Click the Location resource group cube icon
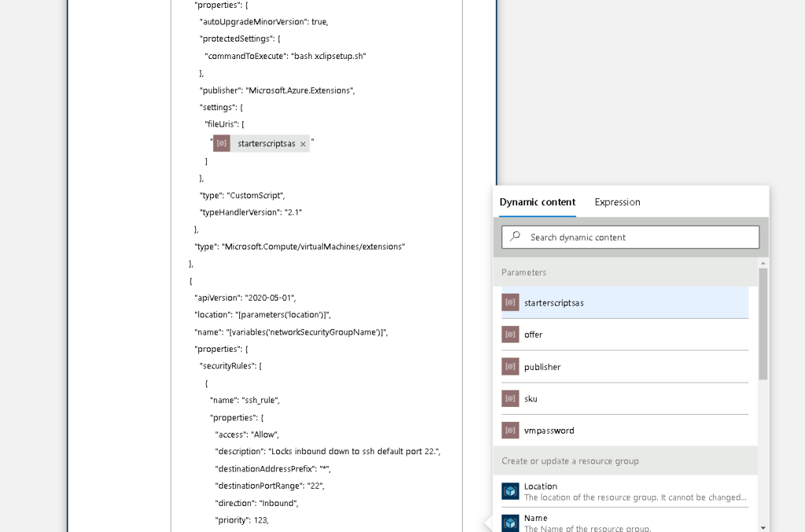 tap(511, 491)
